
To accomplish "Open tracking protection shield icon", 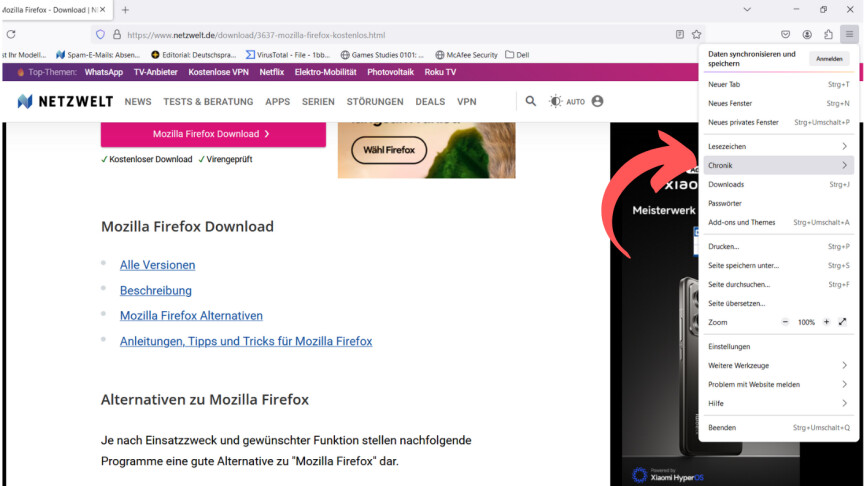I will 100,34.
